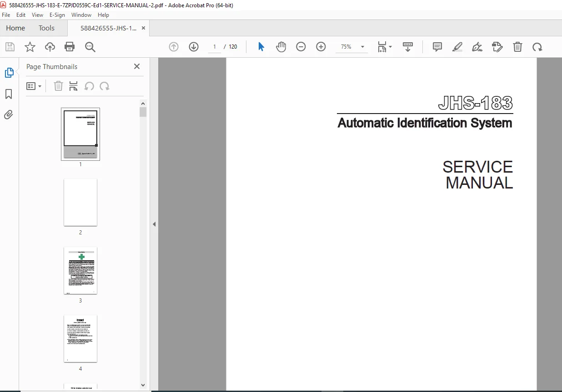The height and width of the screenshot is (392, 562).
Task: Click the extract pages scissors icon
Action: [73, 86]
